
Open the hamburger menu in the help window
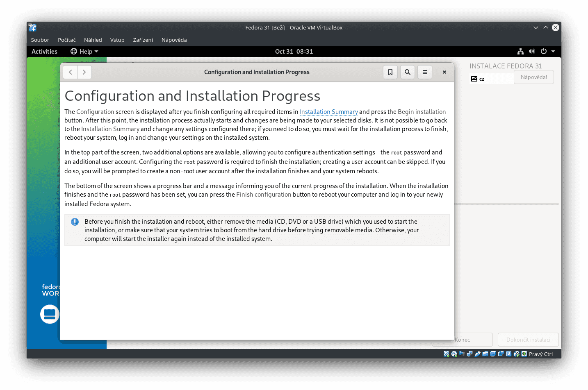[424, 72]
